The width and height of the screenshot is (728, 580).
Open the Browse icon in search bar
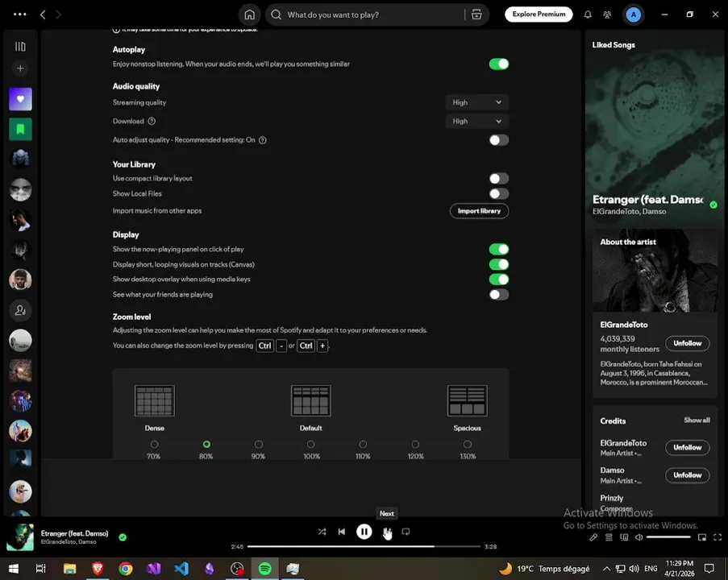point(476,14)
